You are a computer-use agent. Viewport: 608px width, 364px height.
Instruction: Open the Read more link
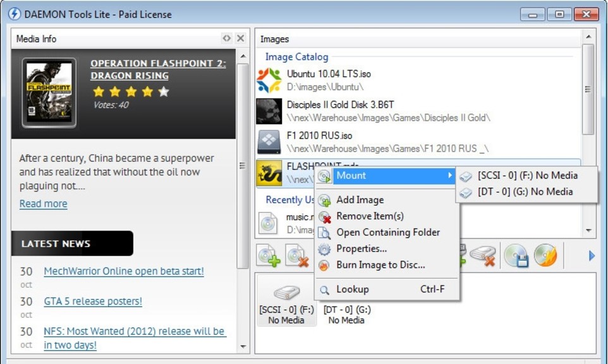click(43, 203)
